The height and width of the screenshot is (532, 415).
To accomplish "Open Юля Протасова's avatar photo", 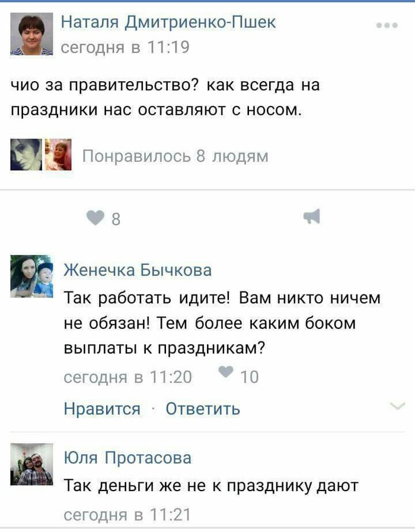I will pos(31,464).
